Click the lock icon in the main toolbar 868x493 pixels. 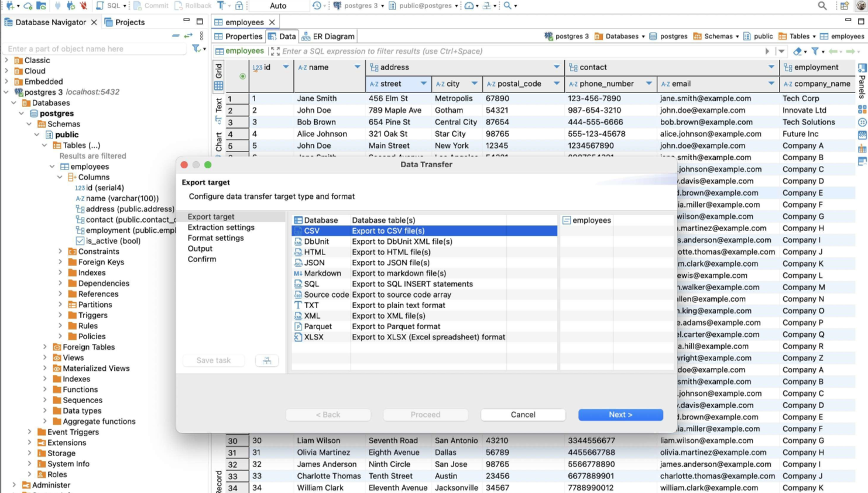239,6
